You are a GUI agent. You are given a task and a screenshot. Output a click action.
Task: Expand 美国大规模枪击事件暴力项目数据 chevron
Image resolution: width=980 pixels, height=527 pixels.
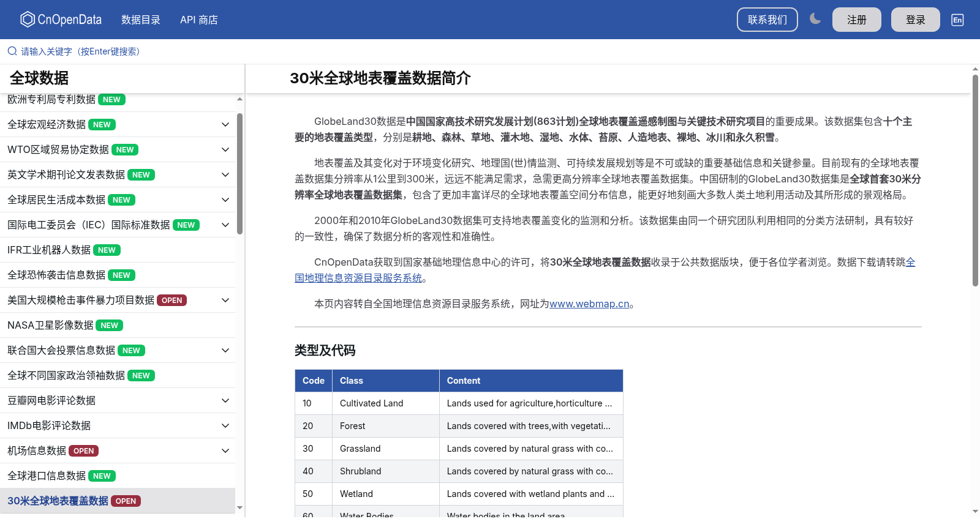[x=225, y=300]
